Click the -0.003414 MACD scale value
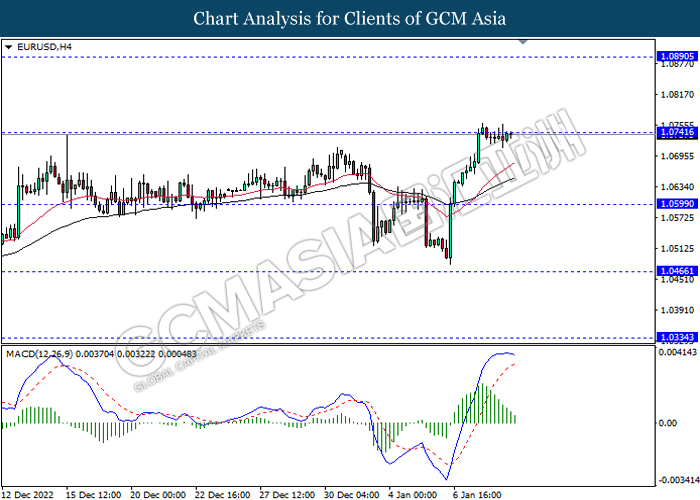Viewport: 700px width, 500px height. coord(679,480)
